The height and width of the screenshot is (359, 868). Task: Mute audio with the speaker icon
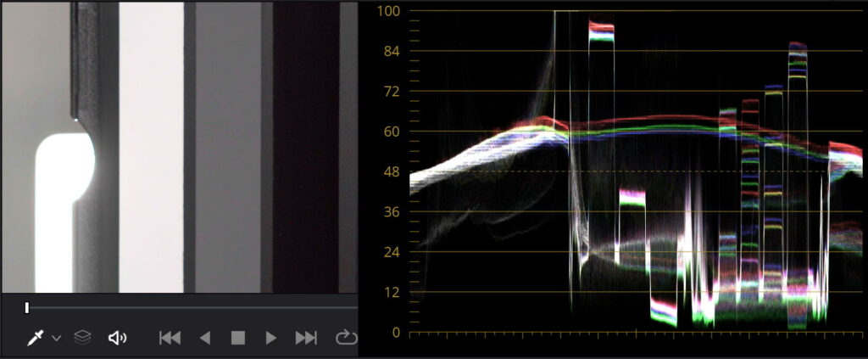pyautogui.click(x=117, y=338)
